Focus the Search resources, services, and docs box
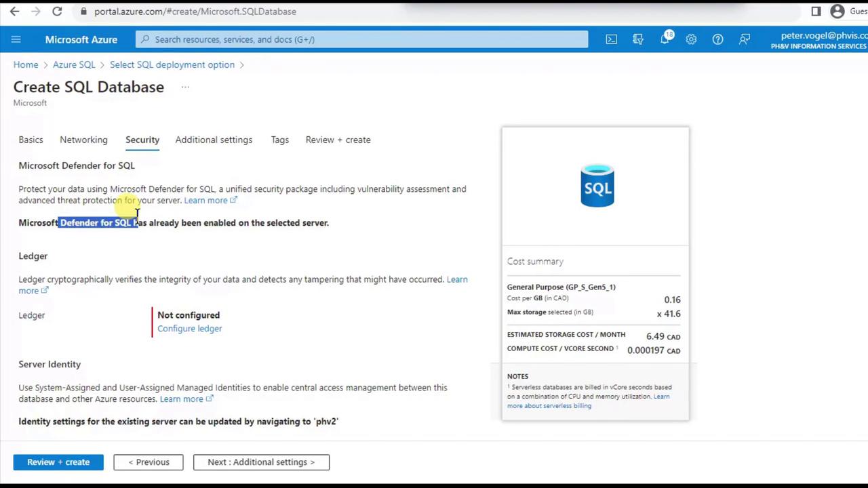This screenshot has width=868, height=488. (362, 39)
